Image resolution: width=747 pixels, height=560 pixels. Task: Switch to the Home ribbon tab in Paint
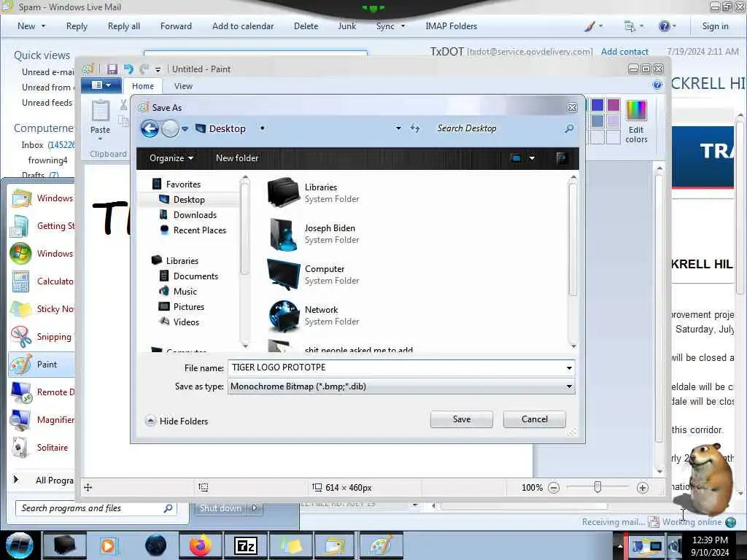[x=143, y=86]
